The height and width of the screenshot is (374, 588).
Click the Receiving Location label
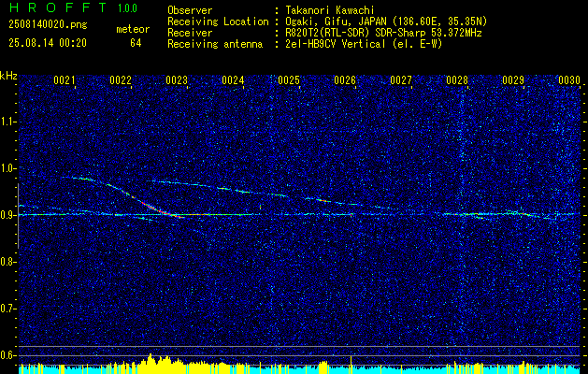[218, 22]
